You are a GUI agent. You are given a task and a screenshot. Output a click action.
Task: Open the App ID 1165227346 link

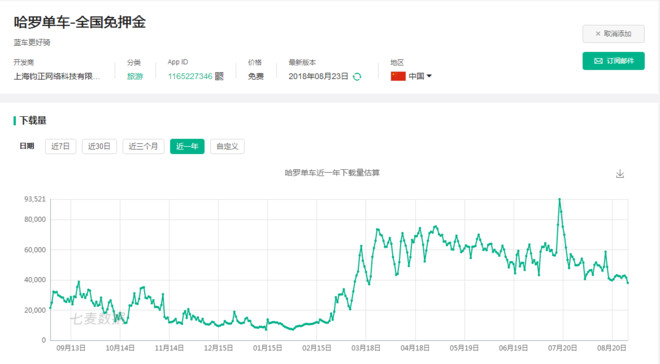click(x=190, y=76)
